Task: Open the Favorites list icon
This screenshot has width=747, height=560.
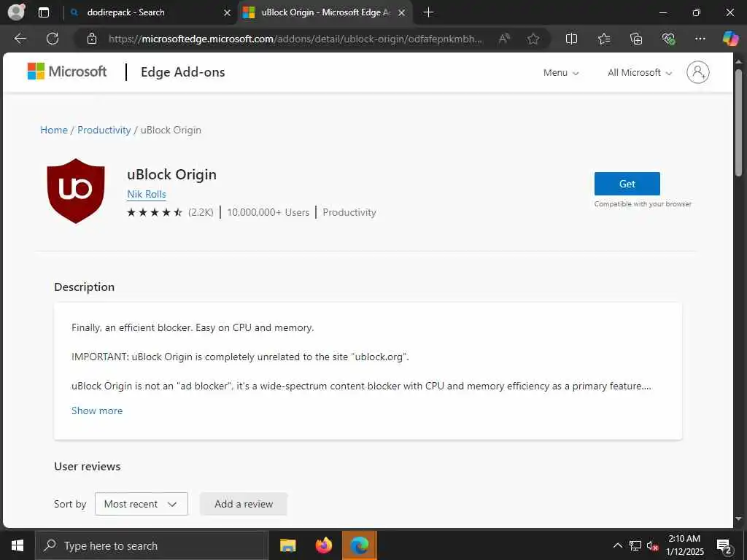Action: [603, 39]
